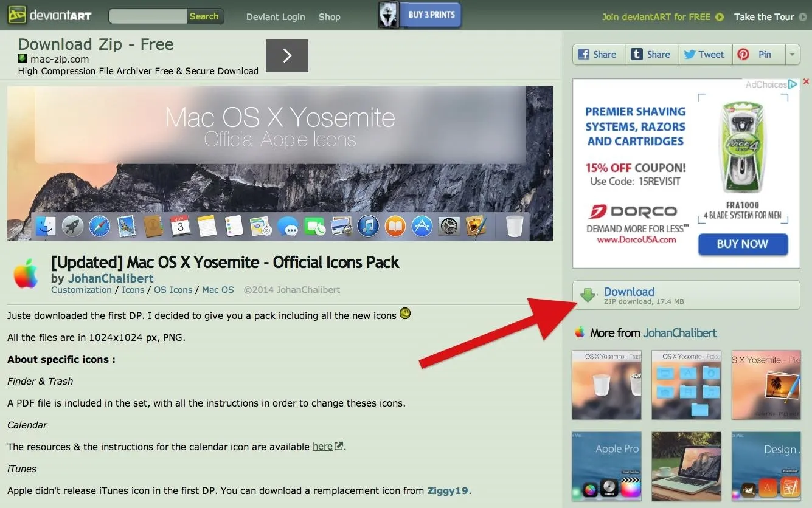Image resolution: width=812 pixels, height=508 pixels.
Task: Open the Icons category breadcrumb
Action: pyautogui.click(x=133, y=290)
